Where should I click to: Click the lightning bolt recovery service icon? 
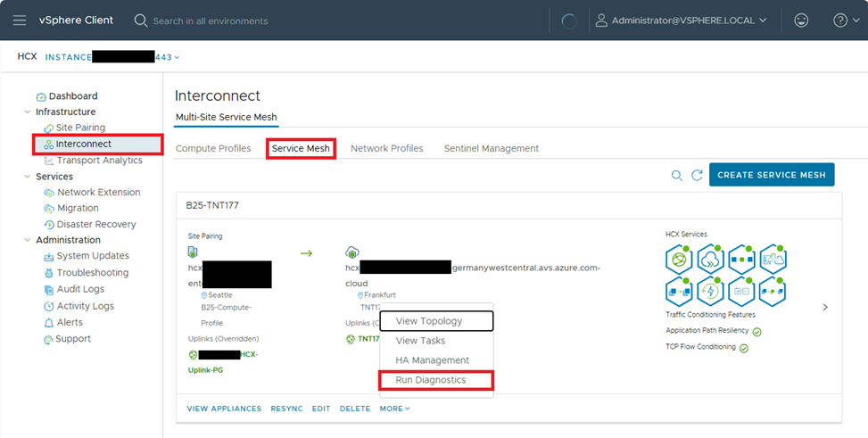pos(711,292)
